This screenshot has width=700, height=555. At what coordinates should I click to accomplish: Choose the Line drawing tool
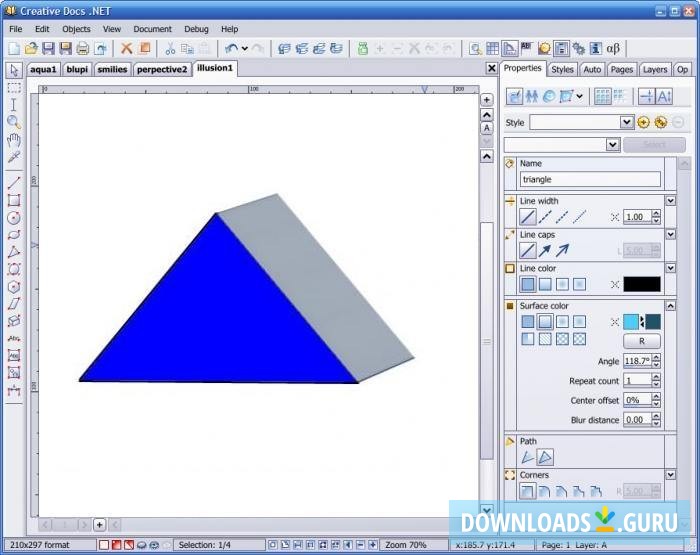[x=14, y=183]
